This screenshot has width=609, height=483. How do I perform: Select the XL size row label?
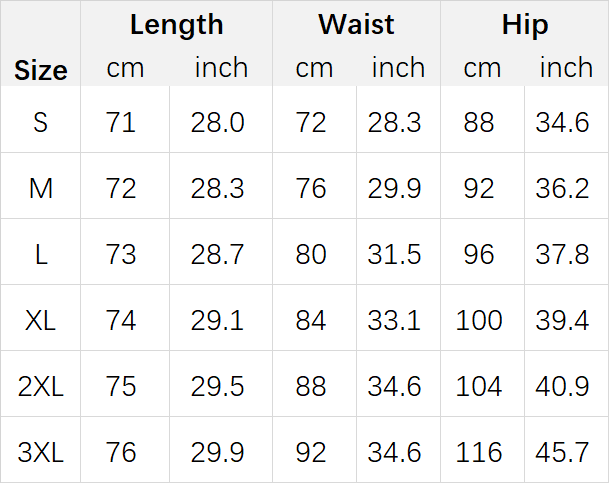pyautogui.click(x=40, y=320)
